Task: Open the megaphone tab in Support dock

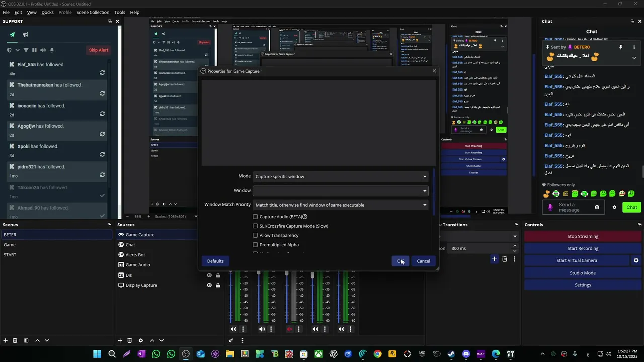Action: (x=25, y=35)
